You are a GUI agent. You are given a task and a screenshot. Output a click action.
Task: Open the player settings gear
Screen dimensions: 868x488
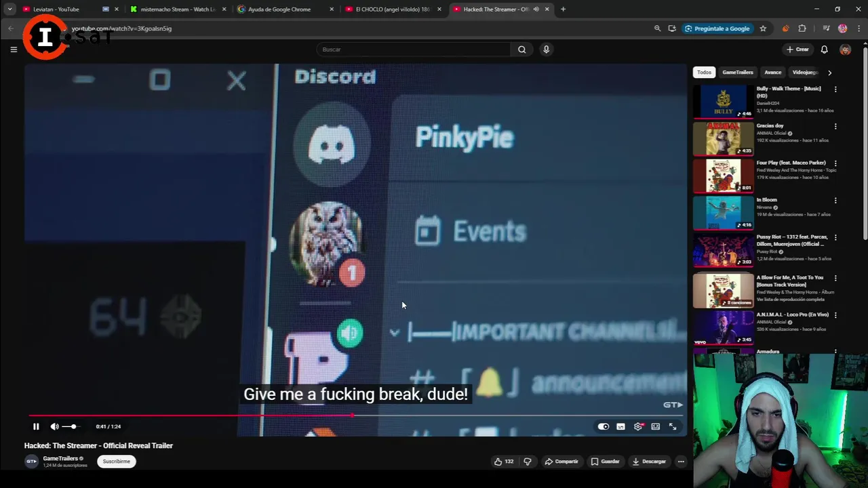click(638, 426)
